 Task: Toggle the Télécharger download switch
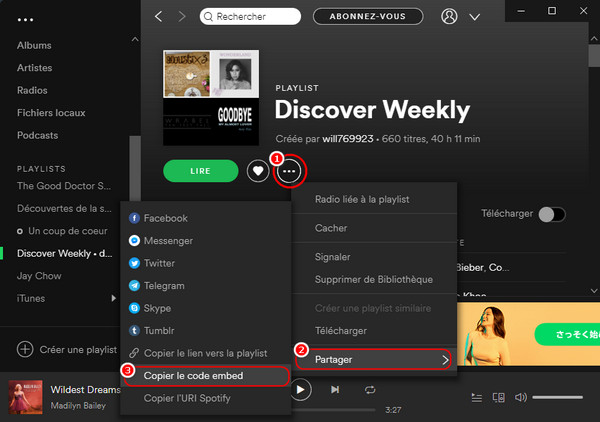[x=552, y=214]
